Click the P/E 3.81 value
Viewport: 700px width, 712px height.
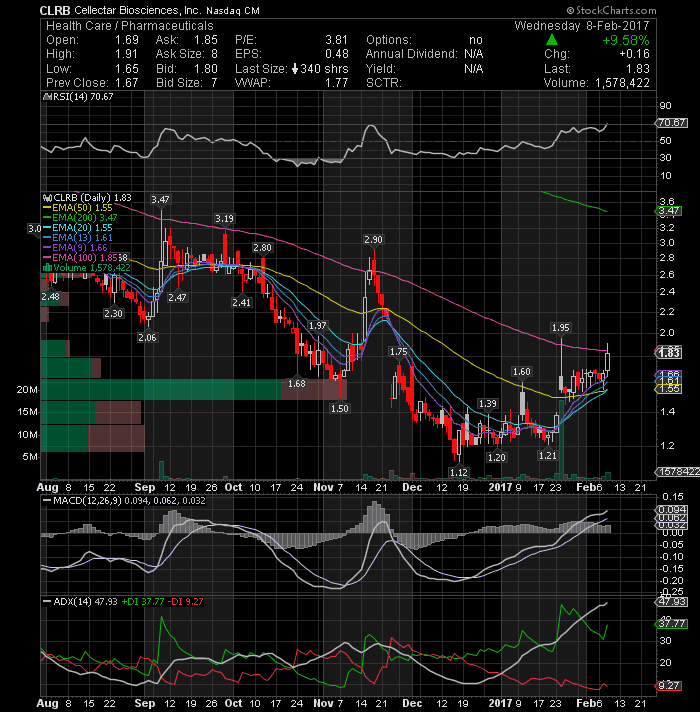click(x=336, y=40)
